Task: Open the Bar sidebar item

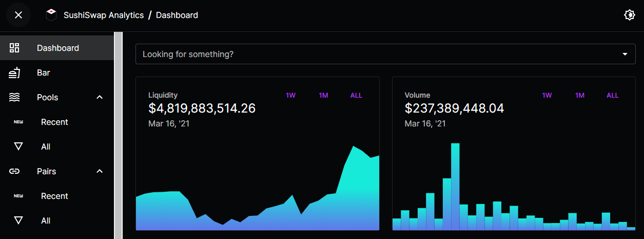Action: coord(57,72)
